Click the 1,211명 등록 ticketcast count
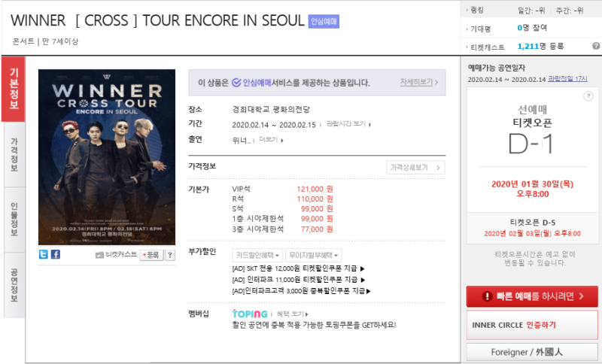The width and height of the screenshot is (602, 364). tap(540, 47)
